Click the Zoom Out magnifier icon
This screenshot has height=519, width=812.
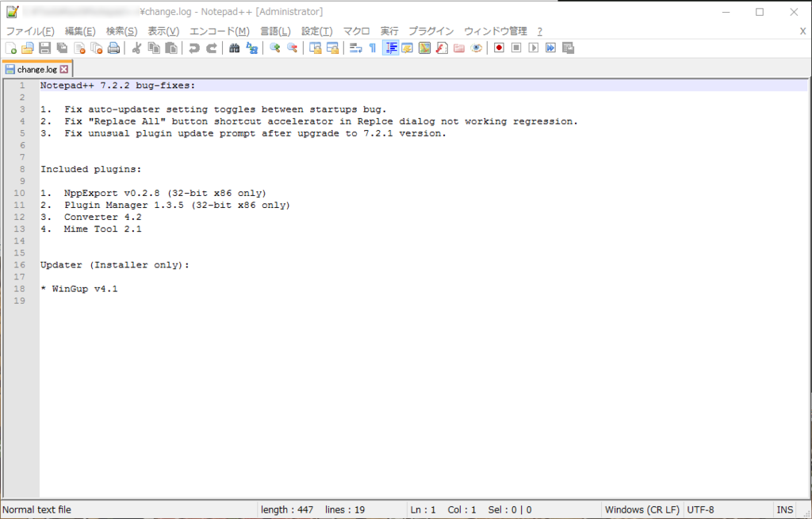coord(292,48)
